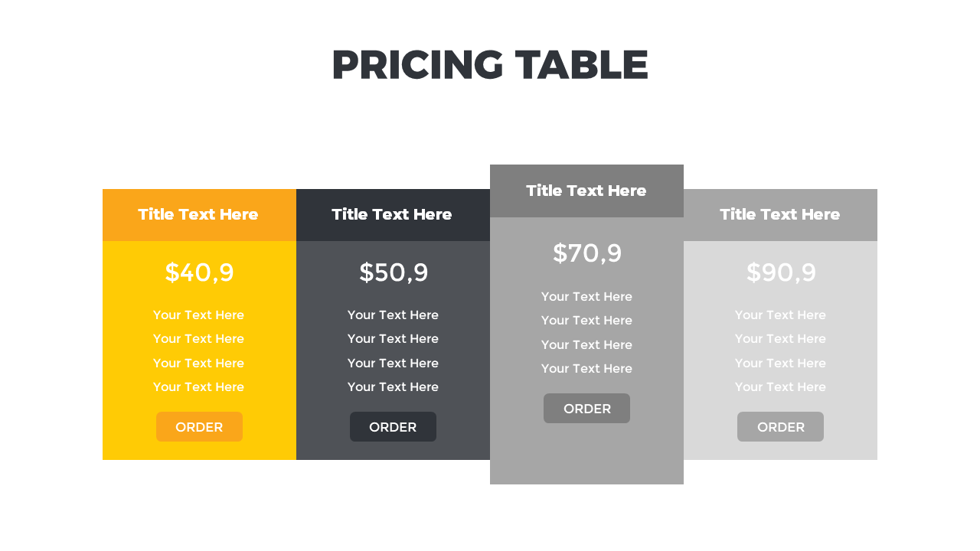This screenshot has width=980, height=551.
Task: Select the ORDER button in the $70,9 column
Action: coord(586,409)
